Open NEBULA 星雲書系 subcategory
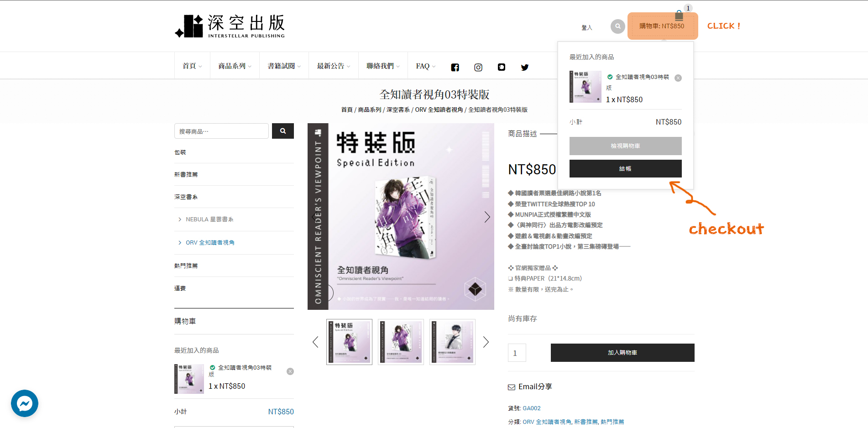The image size is (868, 428). pos(209,219)
